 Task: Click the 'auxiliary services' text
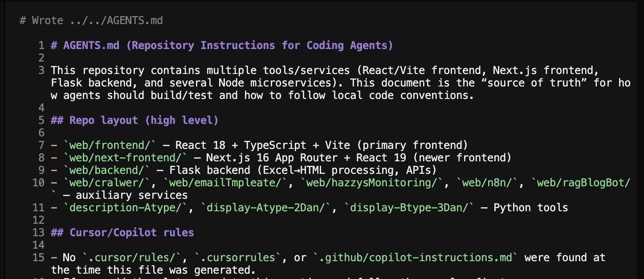131,195
